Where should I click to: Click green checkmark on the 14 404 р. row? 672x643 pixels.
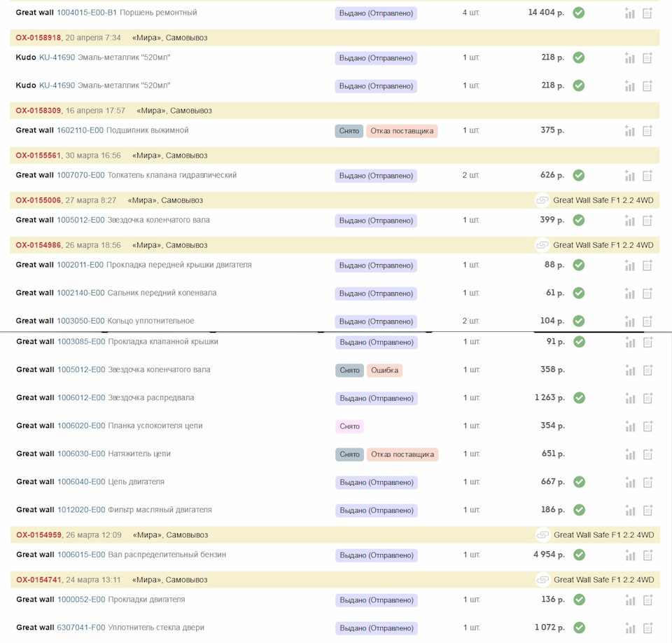(x=579, y=13)
